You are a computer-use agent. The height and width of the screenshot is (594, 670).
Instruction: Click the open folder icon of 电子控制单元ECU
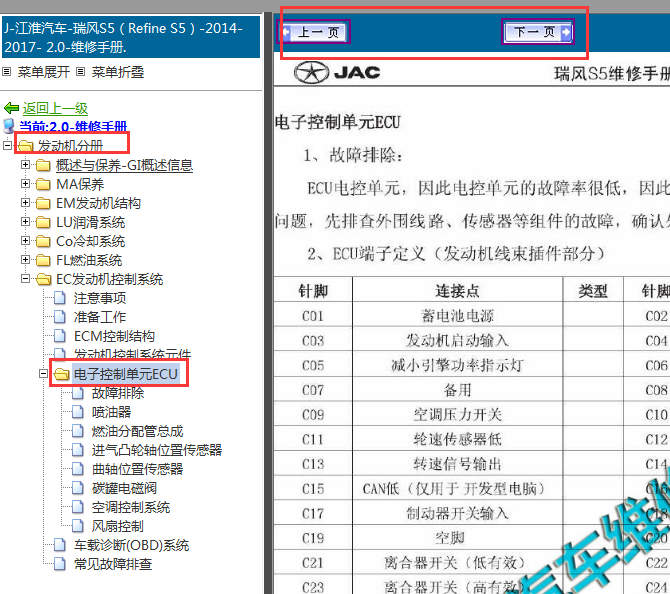click(x=62, y=374)
